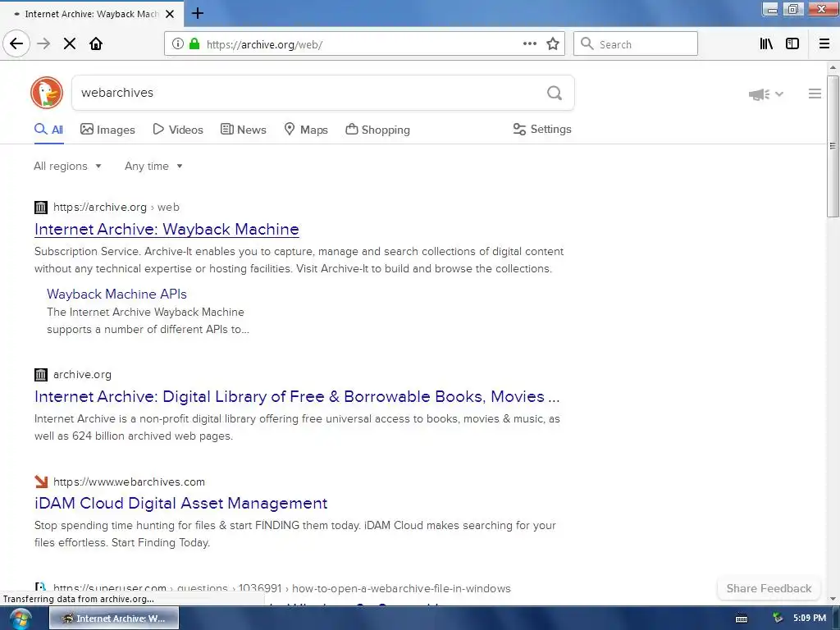
Task: Click "well as 624 billion archived web pages" text
Action: [134, 436]
